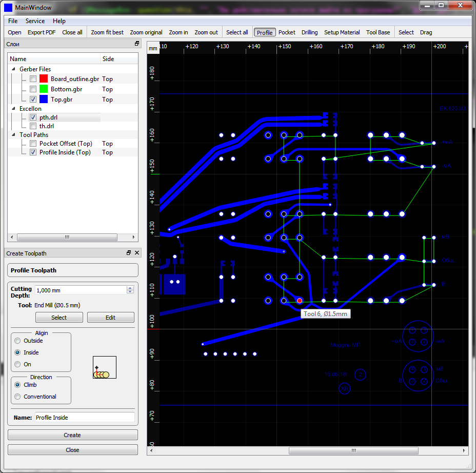Screen dimensions: 476x473
Task: Open Setup Material dialog
Action: tap(342, 32)
